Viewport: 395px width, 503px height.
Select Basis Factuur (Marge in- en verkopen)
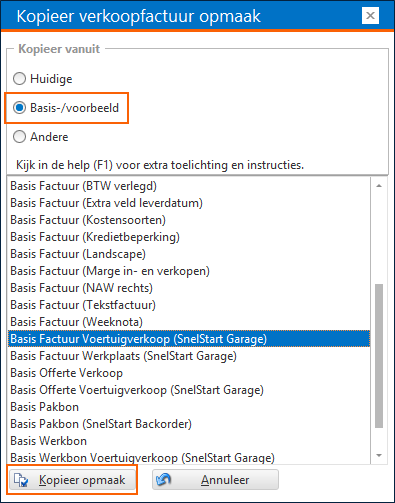(x=189, y=271)
